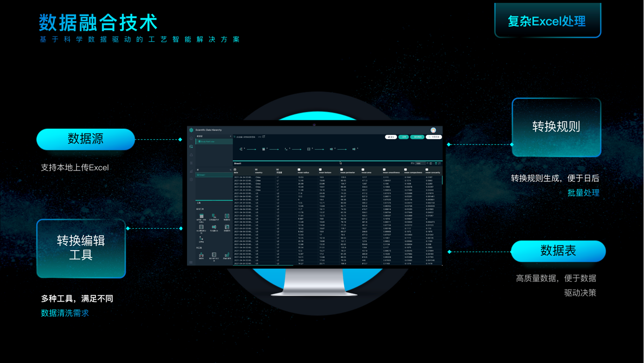Click the date column type icon

point(235,169)
